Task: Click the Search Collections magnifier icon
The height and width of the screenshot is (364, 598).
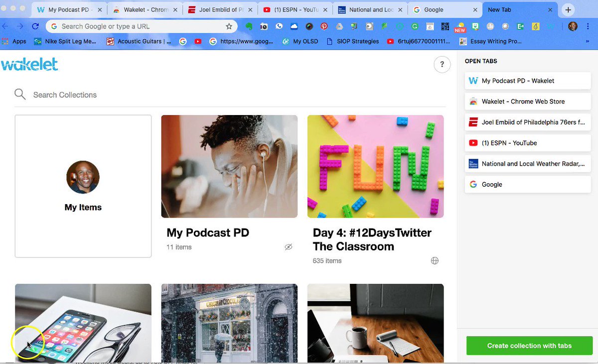Action: pyautogui.click(x=20, y=94)
